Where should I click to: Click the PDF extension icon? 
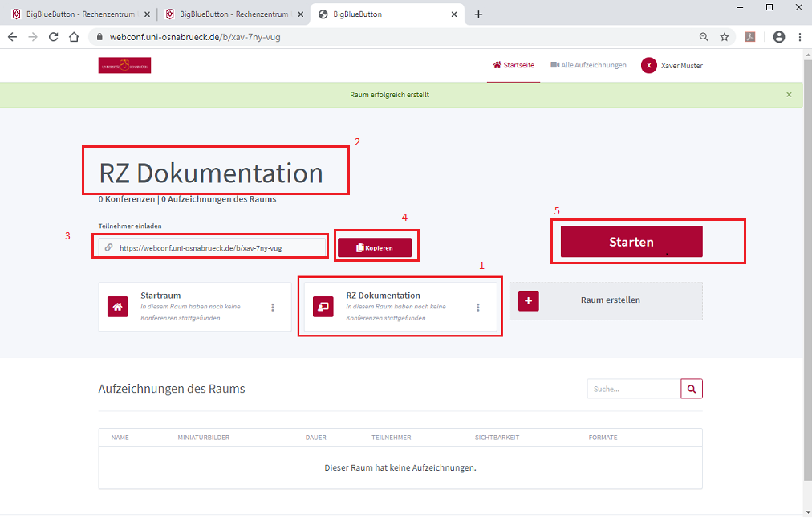750,37
